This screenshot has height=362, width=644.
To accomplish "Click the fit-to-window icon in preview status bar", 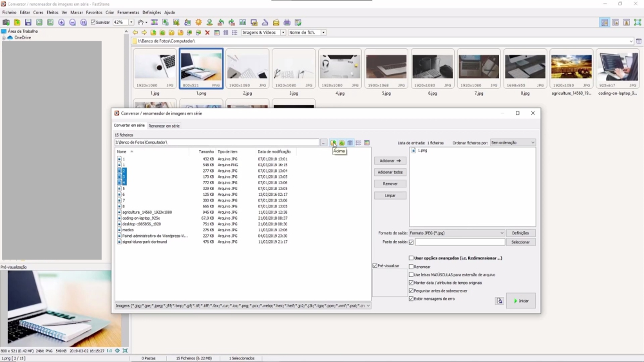I will (125, 351).
